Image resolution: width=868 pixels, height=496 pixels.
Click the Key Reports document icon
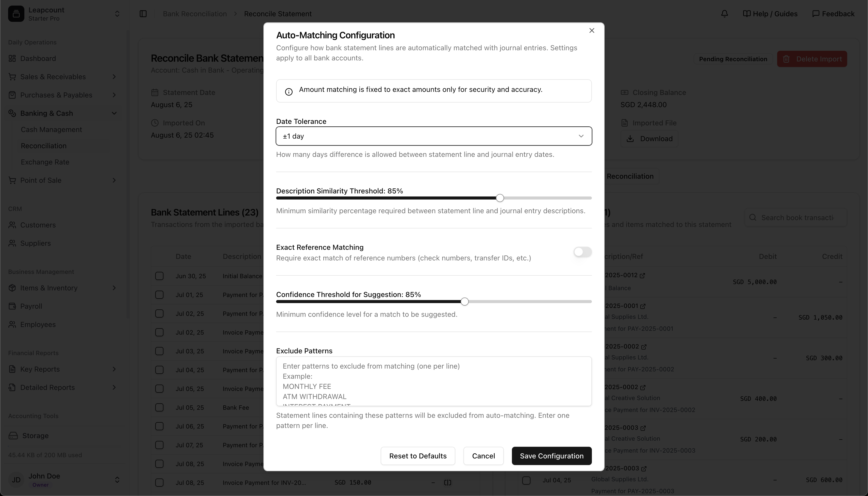[12, 369]
